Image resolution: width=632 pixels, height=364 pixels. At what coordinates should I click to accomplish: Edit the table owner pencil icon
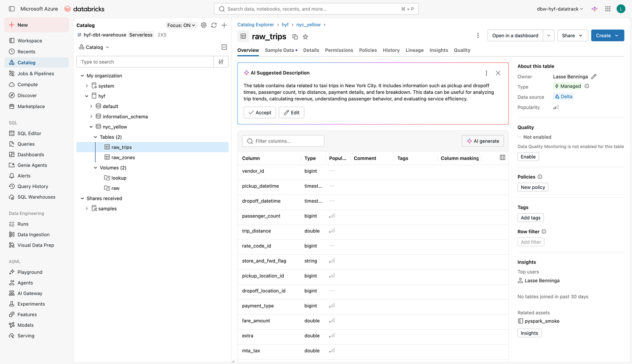pos(594,77)
